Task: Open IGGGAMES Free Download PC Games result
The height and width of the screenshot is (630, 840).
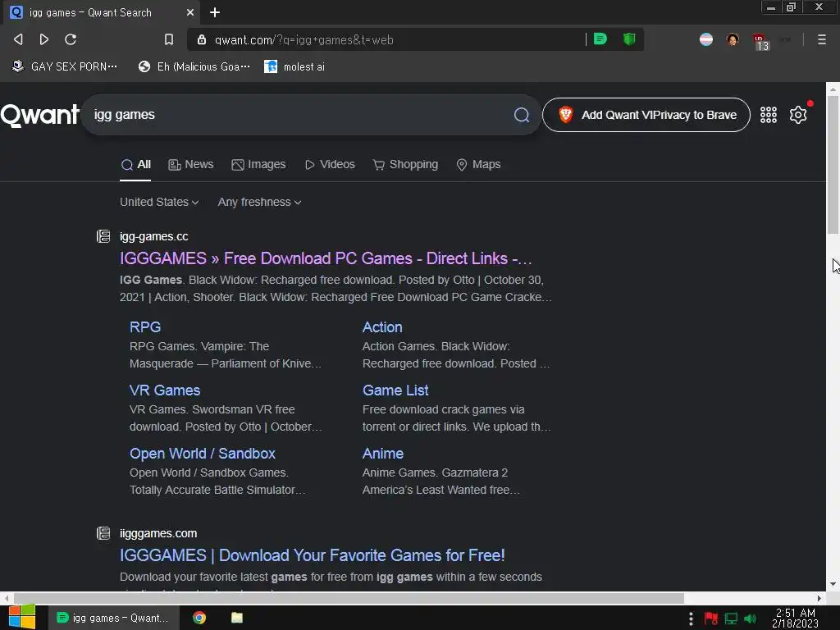Action: (x=326, y=258)
